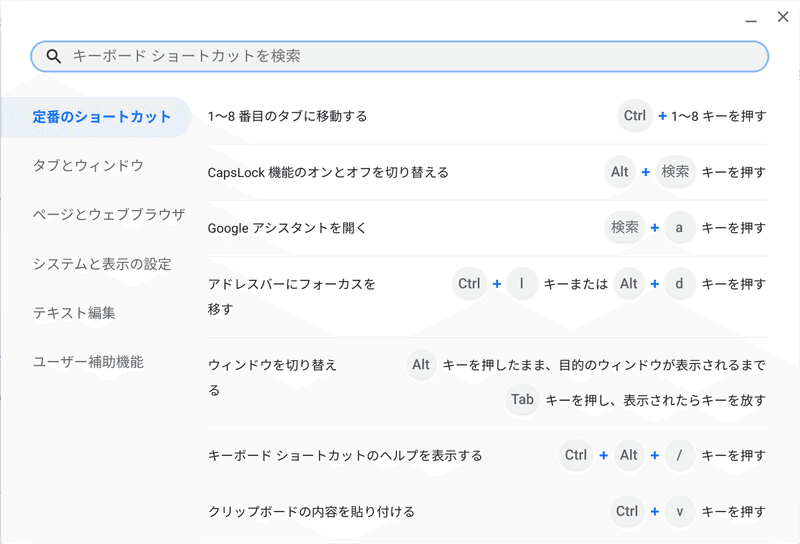The image size is (800, 544).
Task: Click text 1～8 キーを押す
Action: coord(718,116)
